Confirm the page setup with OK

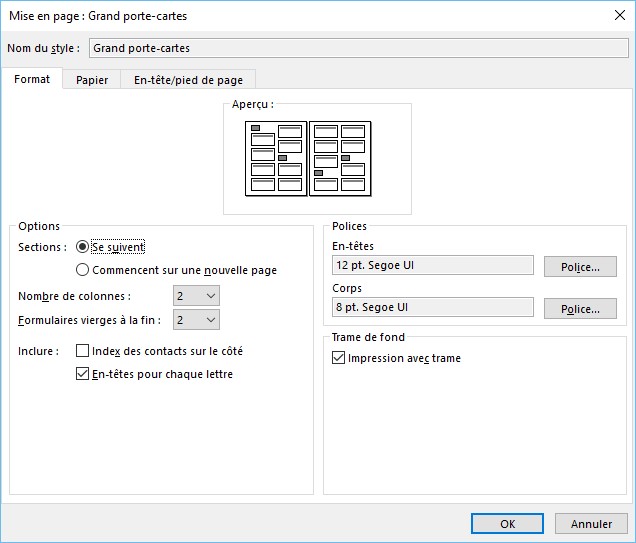[x=507, y=524]
